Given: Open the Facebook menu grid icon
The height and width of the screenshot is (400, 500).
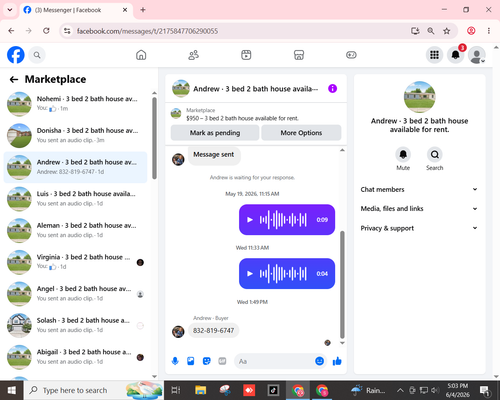Looking at the screenshot, I should [x=434, y=55].
